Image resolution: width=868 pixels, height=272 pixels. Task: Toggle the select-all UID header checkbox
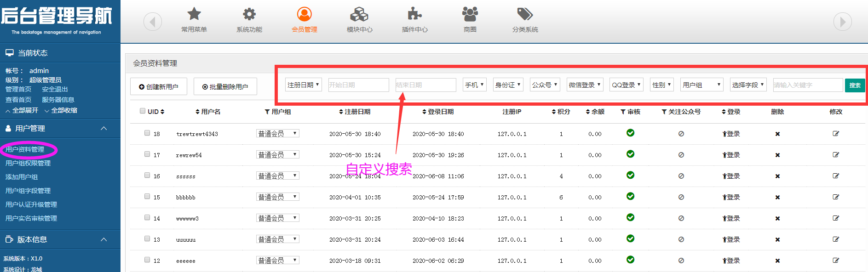(x=143, y=111)
